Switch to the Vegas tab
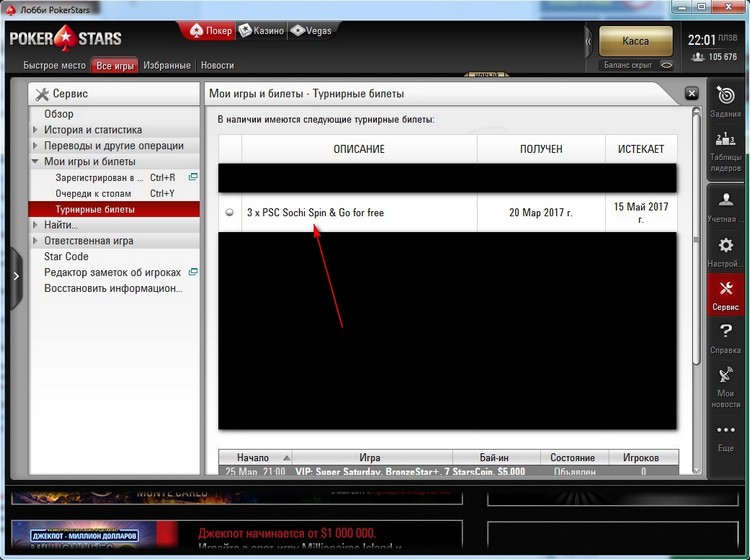Screen dimensions: 750x560 311,31
